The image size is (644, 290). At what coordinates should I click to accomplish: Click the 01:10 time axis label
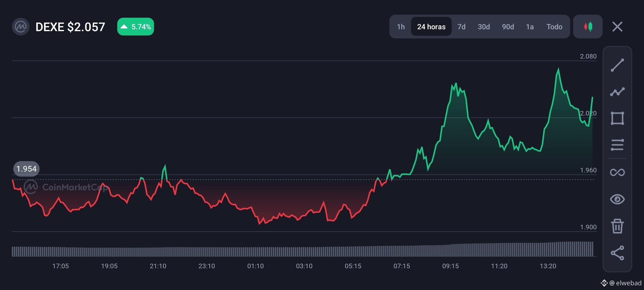coord(255,266)
